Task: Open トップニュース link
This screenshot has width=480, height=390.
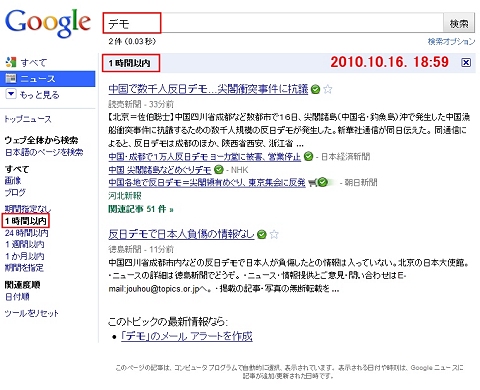Action: [x=28, y=119]
